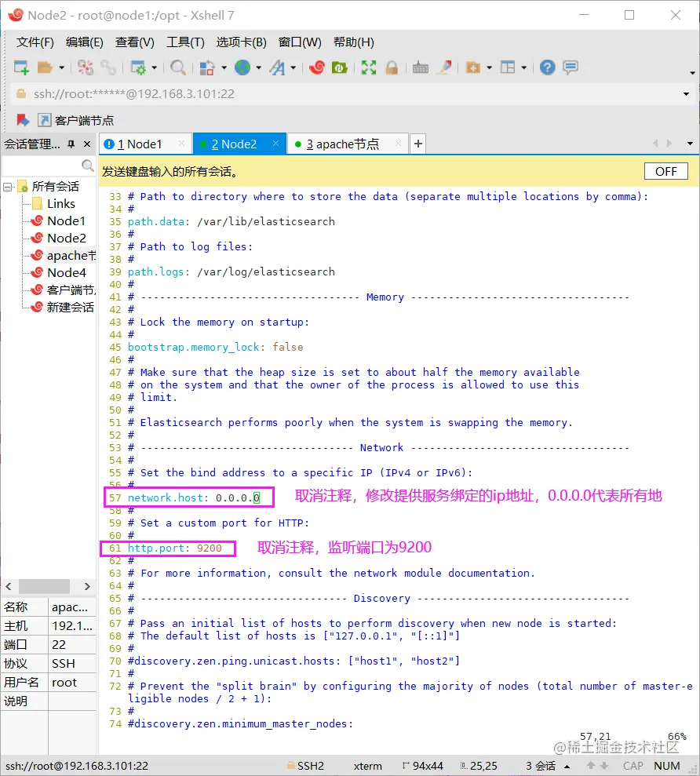Viewport: 700px width, 776px height.
Task: Open the 帮助(H) menu
Action: click(353, 42)
